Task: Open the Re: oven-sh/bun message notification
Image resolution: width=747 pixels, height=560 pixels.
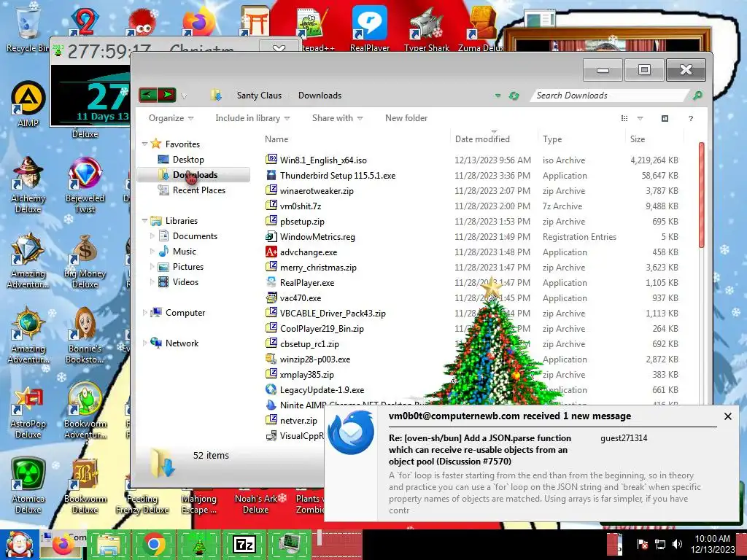Action: click(x=479, y=449)
